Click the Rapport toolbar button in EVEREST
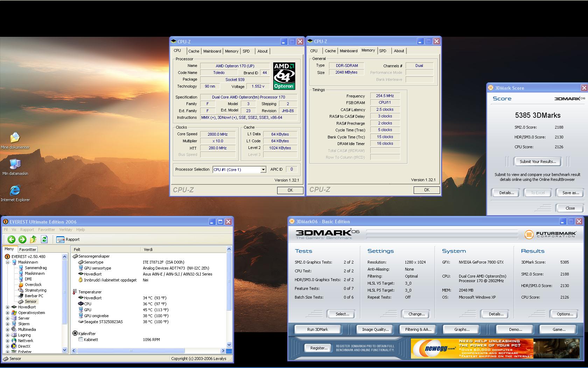This screenshot has width=588, height=368. (x=68, y=239)
